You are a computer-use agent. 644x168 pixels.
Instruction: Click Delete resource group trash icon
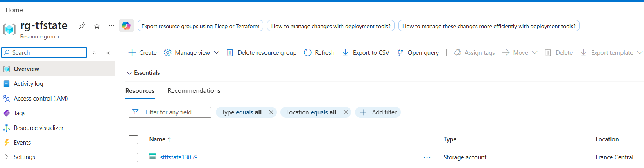click(x=230, y=52)
